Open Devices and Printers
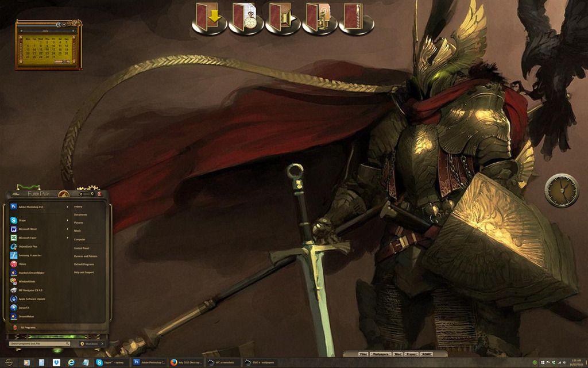Viewport: 588px width, 368px height. [x=86, y=256]
